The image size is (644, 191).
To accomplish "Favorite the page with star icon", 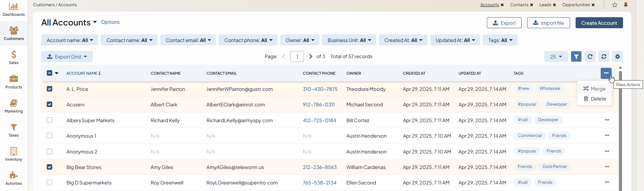I will click(x=615, y=5).
